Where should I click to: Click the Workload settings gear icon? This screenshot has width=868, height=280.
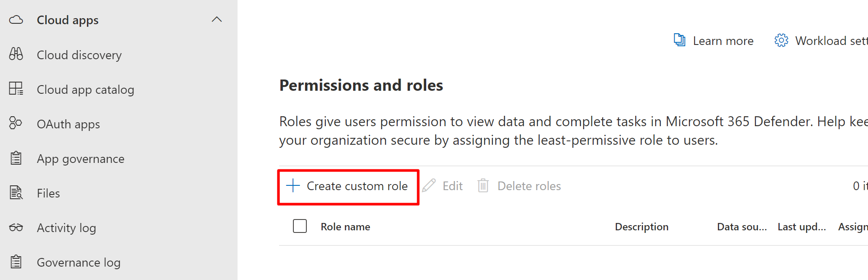[x=781, y=41]
